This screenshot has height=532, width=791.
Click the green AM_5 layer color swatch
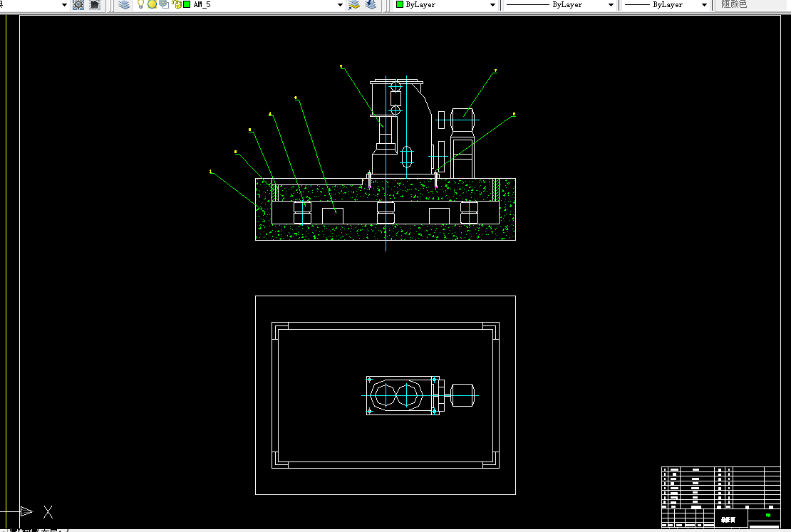click(x=187, y=4)
